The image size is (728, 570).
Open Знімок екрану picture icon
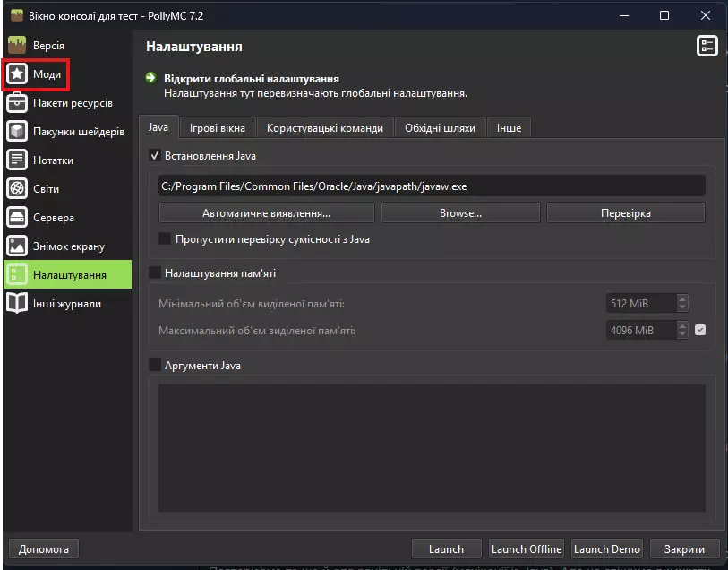18,246
